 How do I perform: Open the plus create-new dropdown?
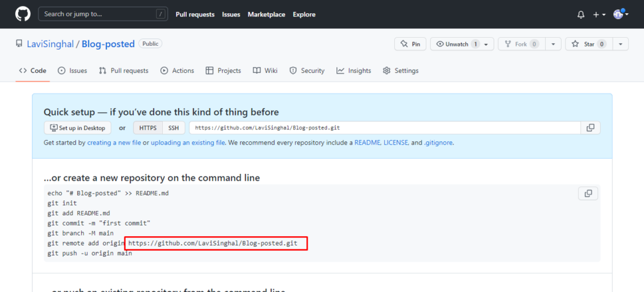599,14
